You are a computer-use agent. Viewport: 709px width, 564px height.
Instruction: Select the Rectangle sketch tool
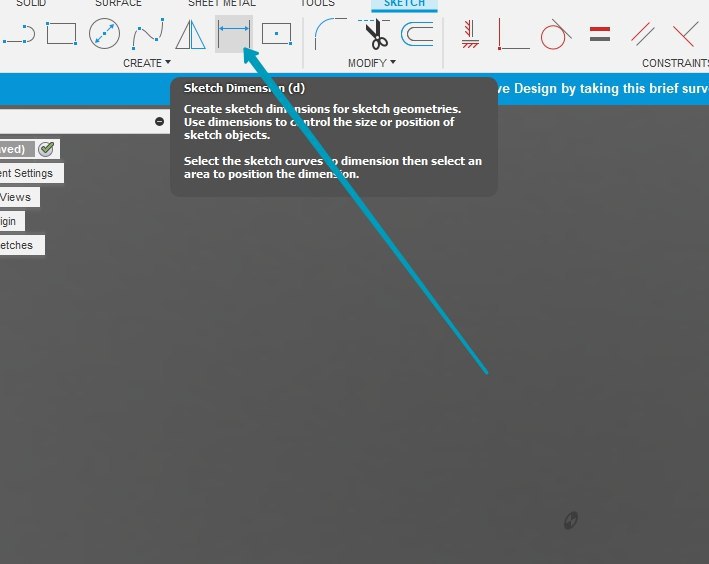click(x=61, y=33)
